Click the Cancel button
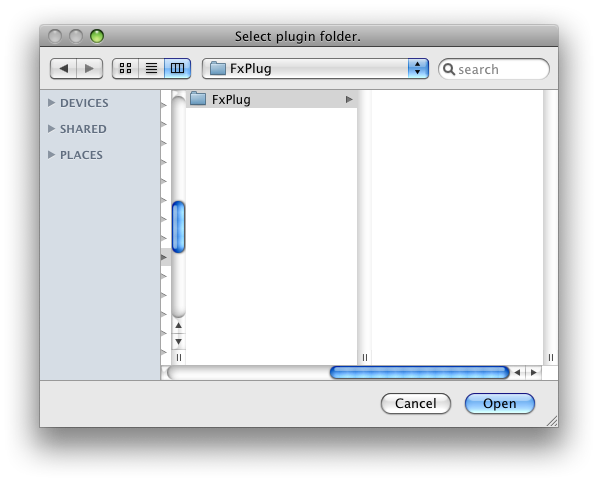The height and width of the screenshot is (482, 598). (416, 403)
